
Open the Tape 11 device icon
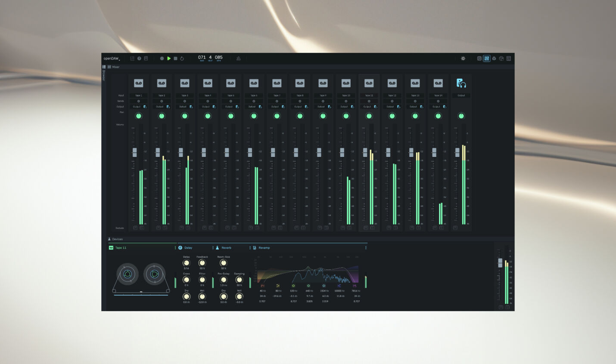111,247
